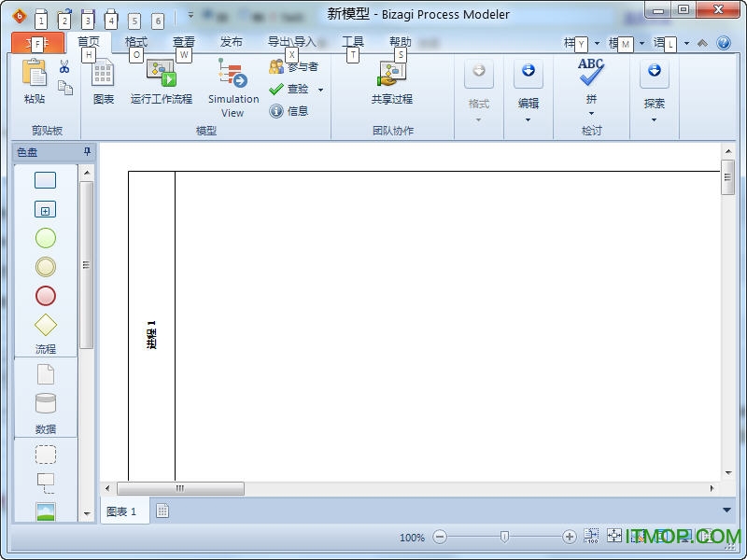The width and height of the screenshot is (747, 560).
Task: Run the ABC spelling check
Action: [591, 73]
